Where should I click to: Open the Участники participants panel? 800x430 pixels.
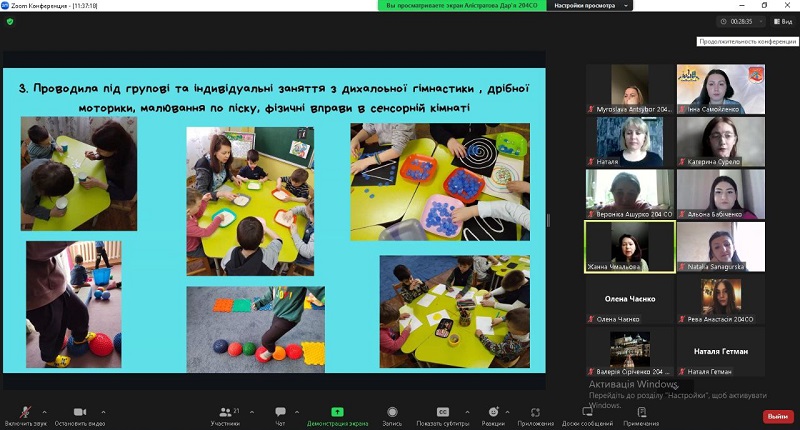224,415
